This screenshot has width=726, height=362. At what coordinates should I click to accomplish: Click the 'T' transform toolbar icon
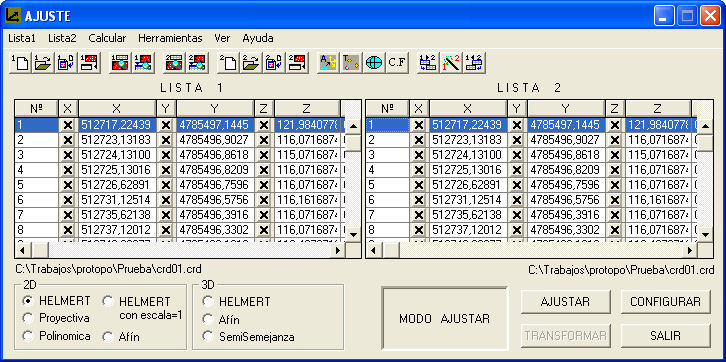pos(351,63)
